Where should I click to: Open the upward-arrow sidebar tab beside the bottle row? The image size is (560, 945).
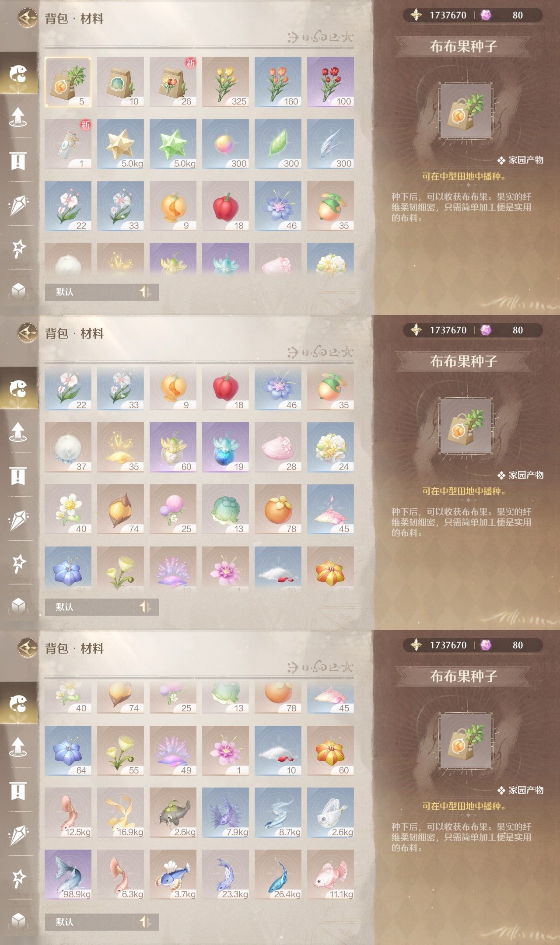point(18,117)
